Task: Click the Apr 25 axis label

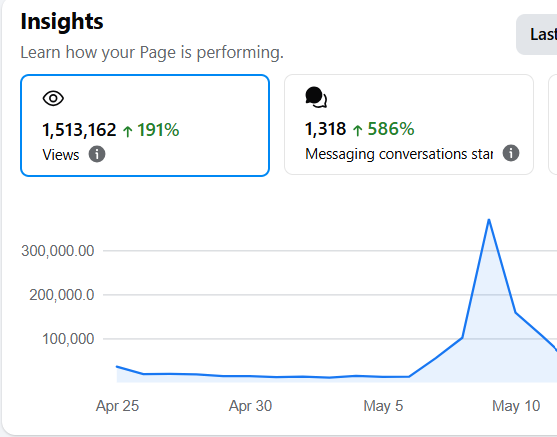Action: click(117, 406)
